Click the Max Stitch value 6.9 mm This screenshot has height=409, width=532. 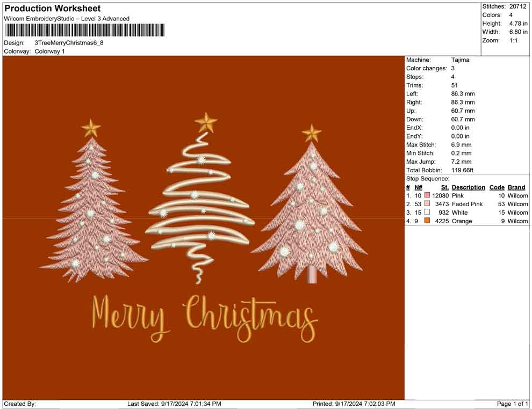(x=461, y=145)
